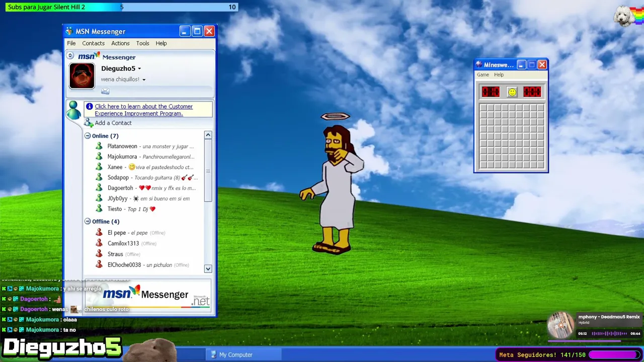Click the blue info icon beside the Customer Experience notice
644x362 pixels.
click(90, 106)
